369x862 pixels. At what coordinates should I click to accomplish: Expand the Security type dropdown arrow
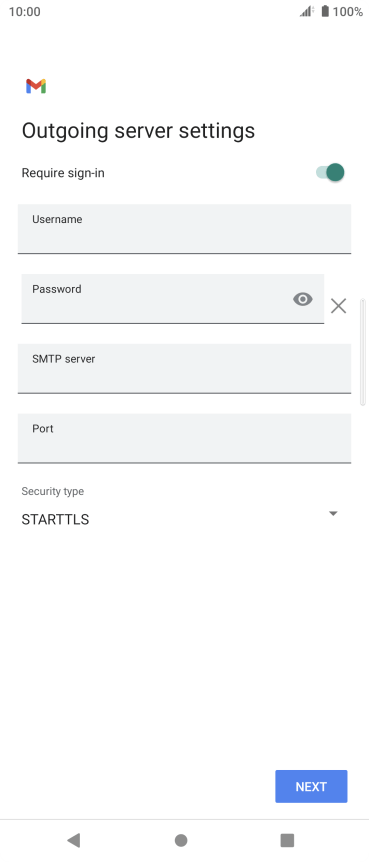333,513
